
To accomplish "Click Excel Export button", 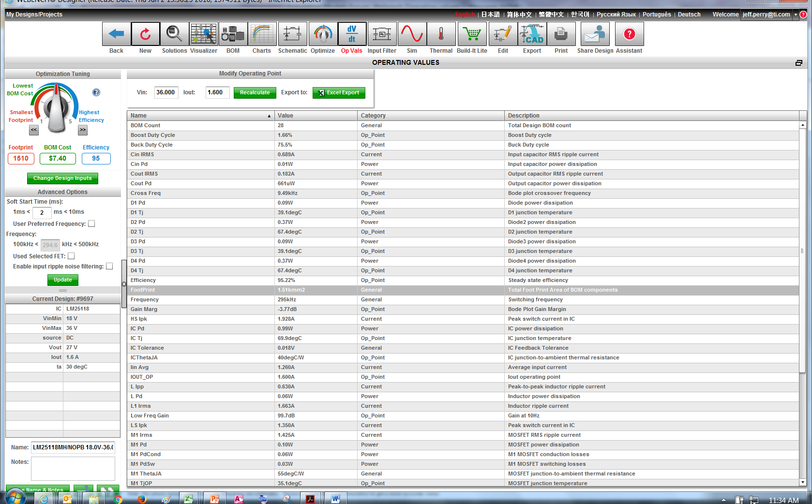I will point(339,92).
